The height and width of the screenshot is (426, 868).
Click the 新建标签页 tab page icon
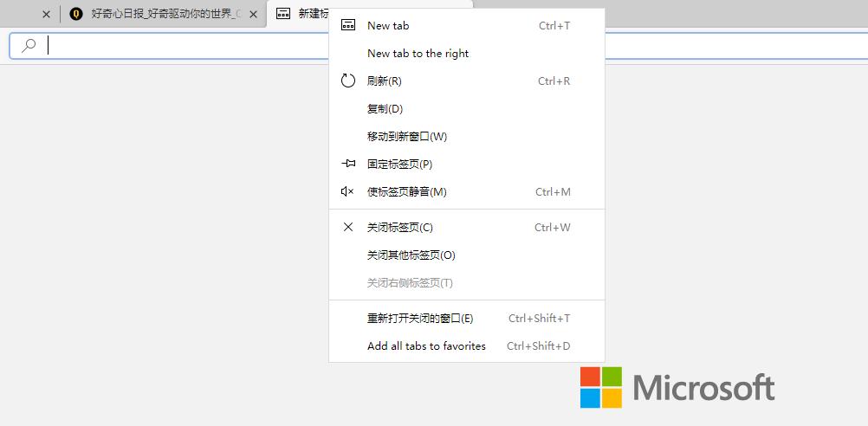point(283,14)
